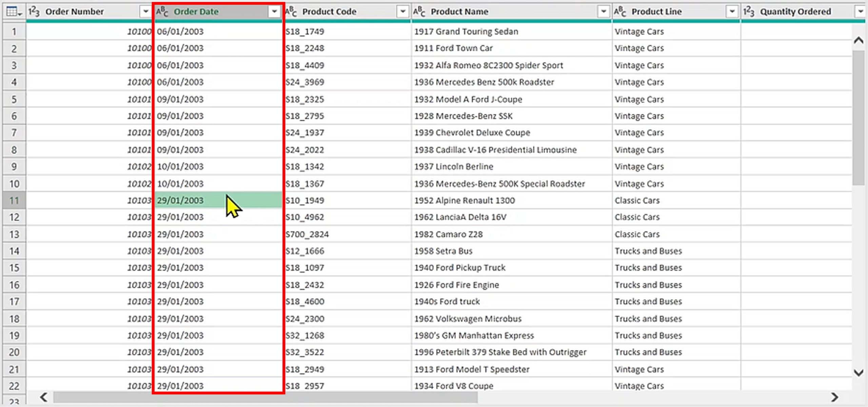Select row number 11 header
The image size is (868, 407).
(14, 200)
